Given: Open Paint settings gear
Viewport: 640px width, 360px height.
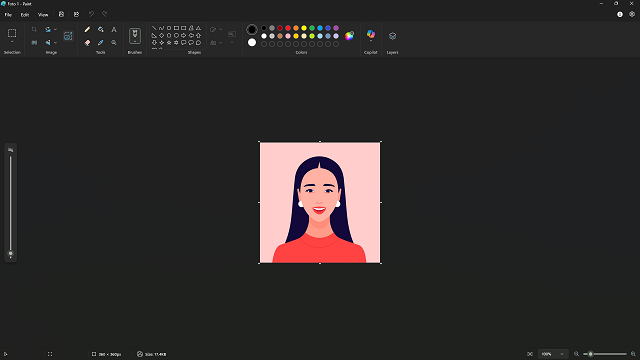Looking at the screenshot, I should (632, 14).
